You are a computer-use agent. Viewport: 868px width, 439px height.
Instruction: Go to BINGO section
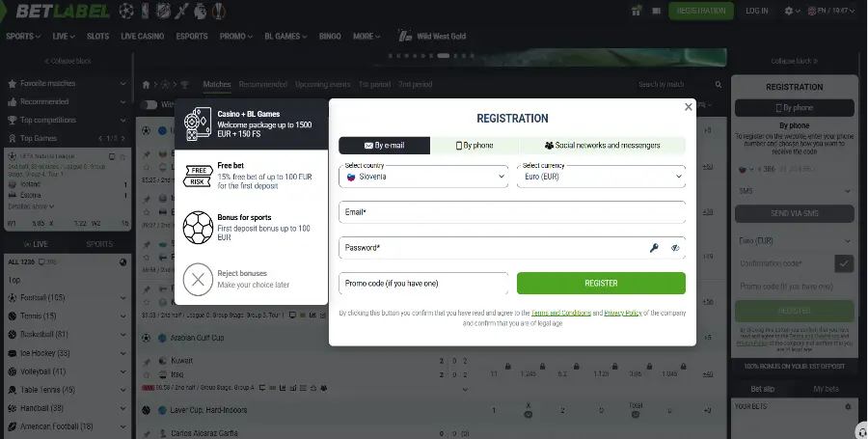tap(330, 36)
